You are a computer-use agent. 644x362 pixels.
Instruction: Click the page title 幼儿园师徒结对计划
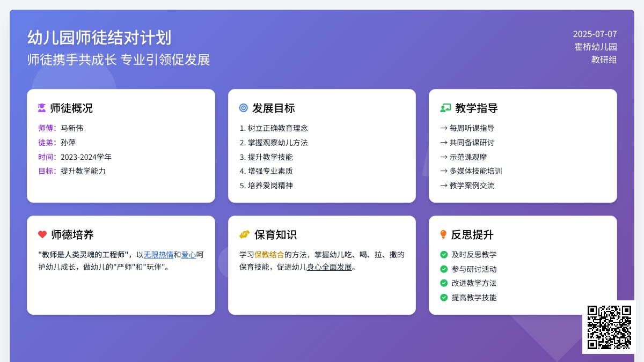[99, 38]
